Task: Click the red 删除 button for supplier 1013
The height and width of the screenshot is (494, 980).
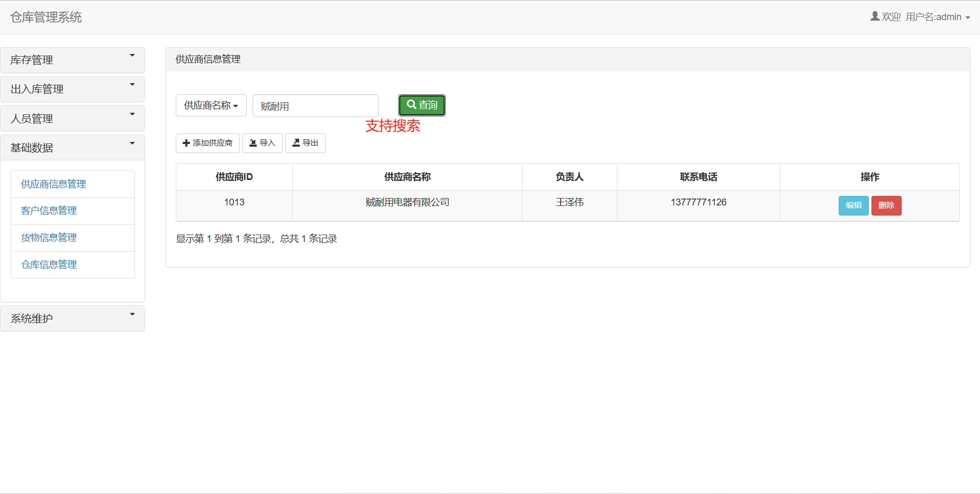Action: click(x=886, y=205)
